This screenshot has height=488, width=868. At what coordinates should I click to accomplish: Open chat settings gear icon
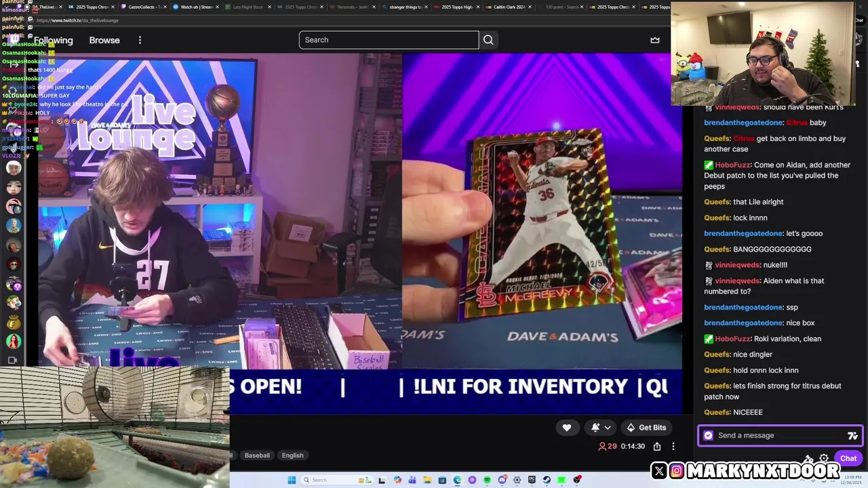(x=824, y=458)
